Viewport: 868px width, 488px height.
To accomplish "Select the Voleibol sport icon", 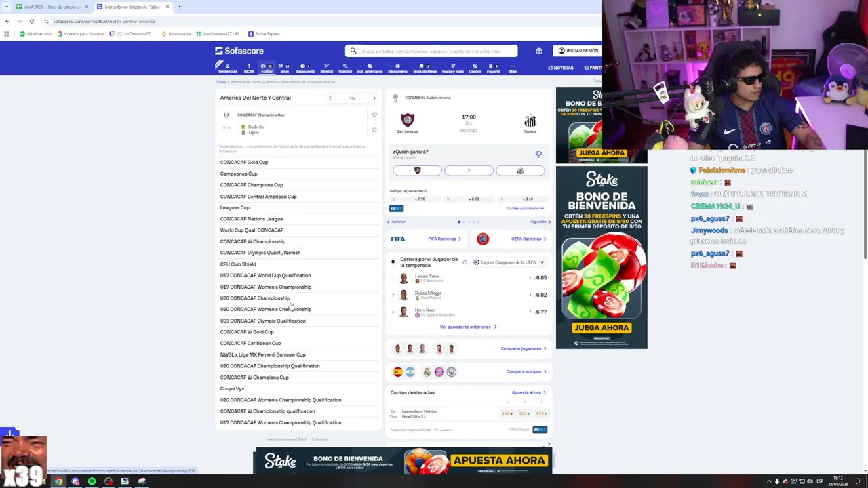I will (345, 68).
